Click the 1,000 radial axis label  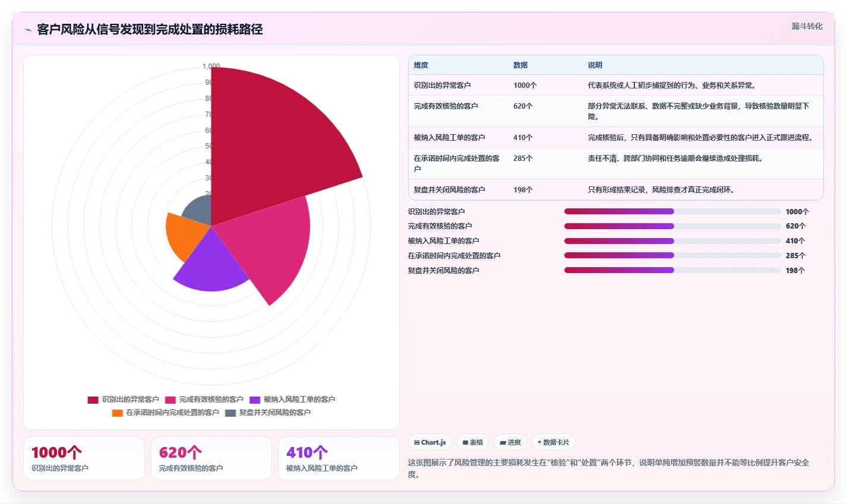(x=211, y=66)
